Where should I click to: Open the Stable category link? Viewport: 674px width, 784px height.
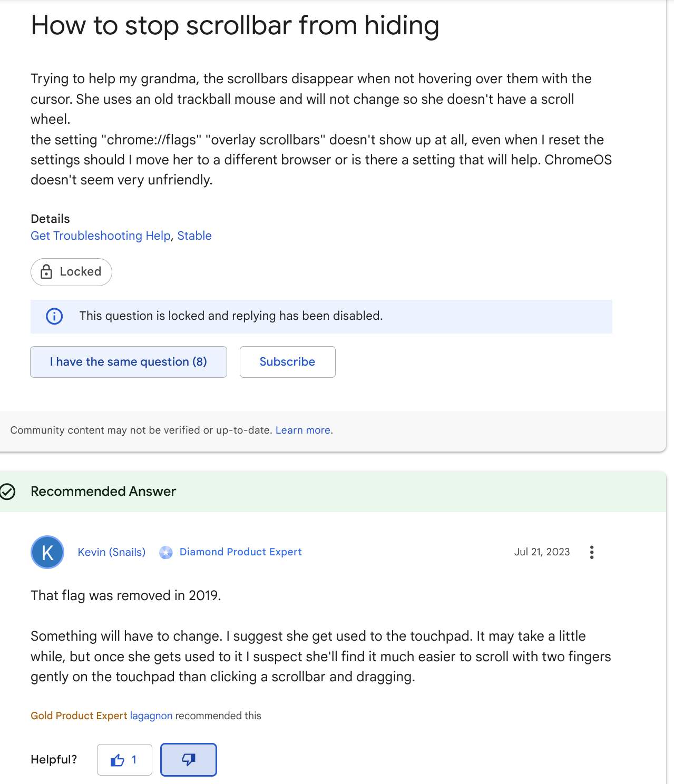point(194,236)
